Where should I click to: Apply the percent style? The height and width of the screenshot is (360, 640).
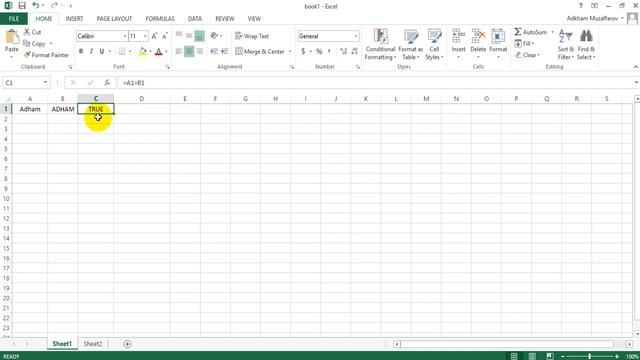pos(319,51)
